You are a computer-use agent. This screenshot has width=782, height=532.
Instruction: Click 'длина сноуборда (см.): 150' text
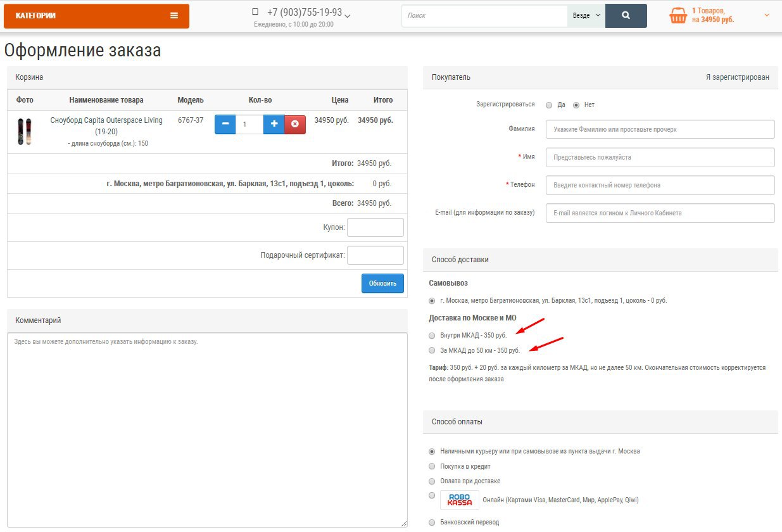[x=108, y=144]
